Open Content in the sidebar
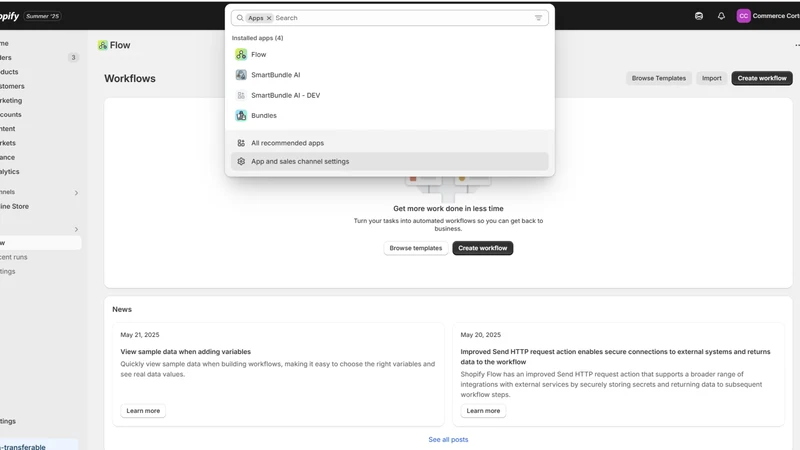The height and width of the screenshot is (450, 800). point(40,129)
